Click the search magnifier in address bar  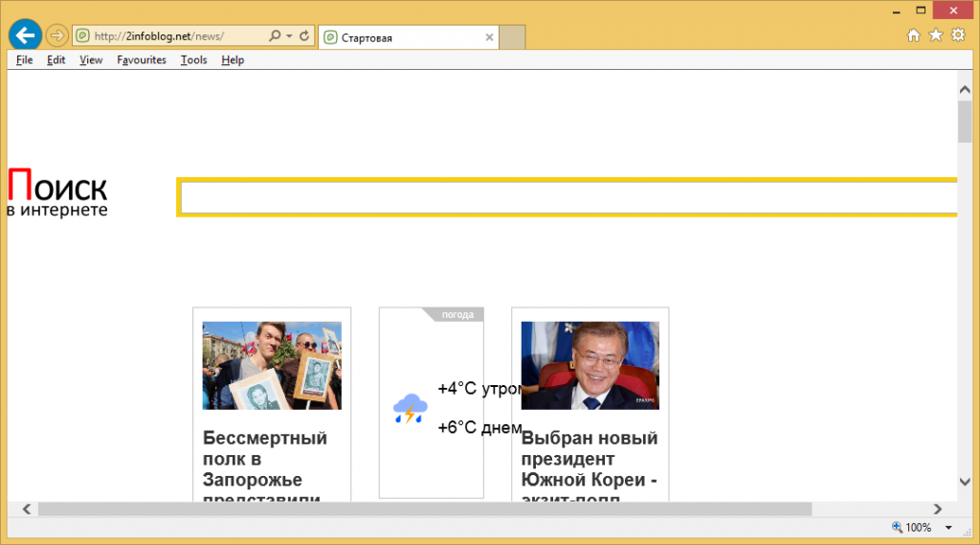[x=274, y=36]
